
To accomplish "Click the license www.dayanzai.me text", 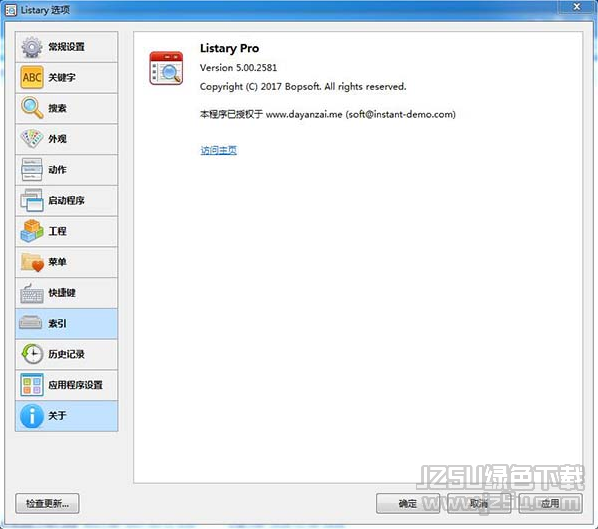I will 328,114.
